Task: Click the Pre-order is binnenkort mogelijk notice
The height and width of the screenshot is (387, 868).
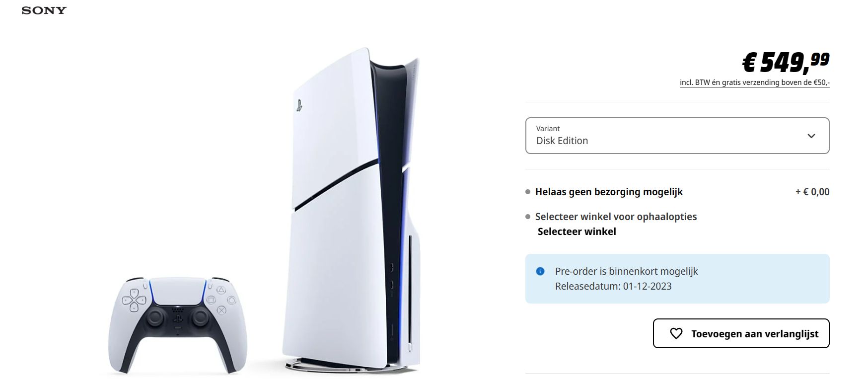Action: click(626, 271)
